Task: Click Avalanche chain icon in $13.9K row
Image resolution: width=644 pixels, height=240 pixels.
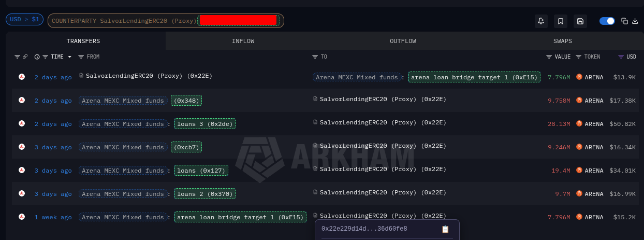Action: pos(22,77)
